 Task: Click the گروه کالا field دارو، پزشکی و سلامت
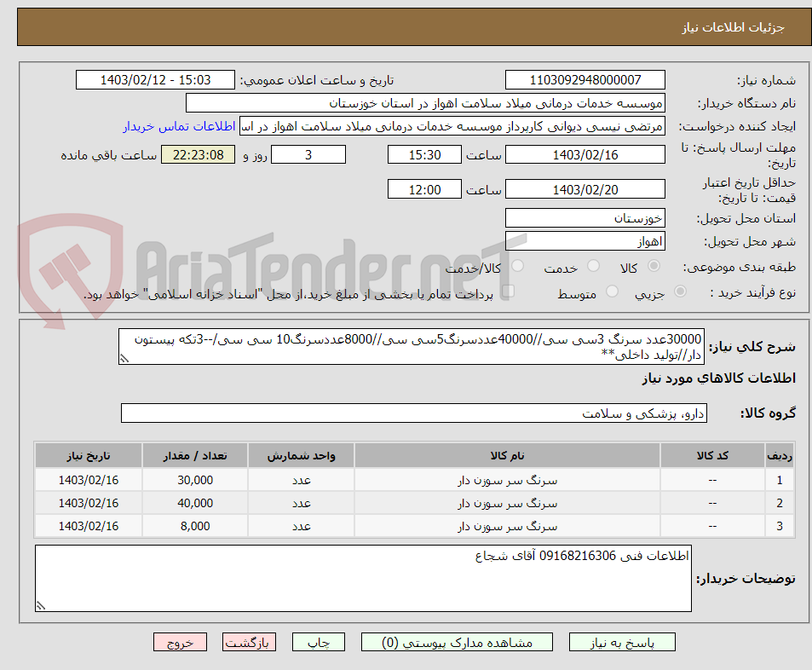(x=414, y=413)
